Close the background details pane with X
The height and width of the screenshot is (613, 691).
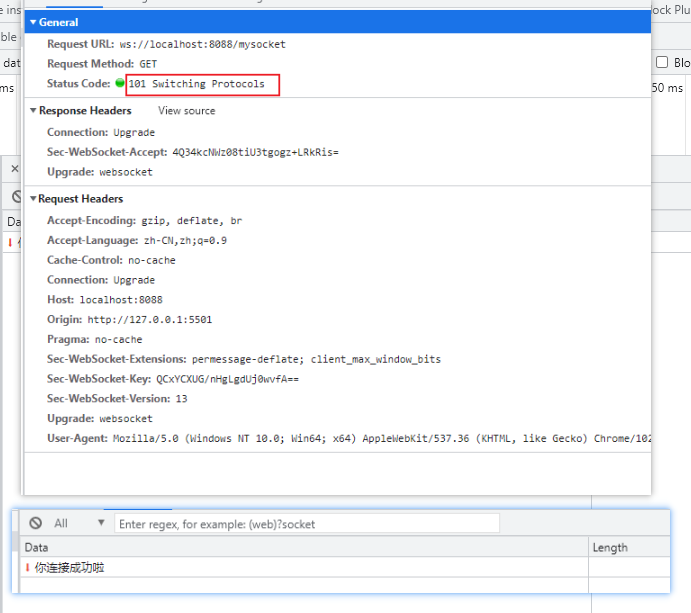15,168
